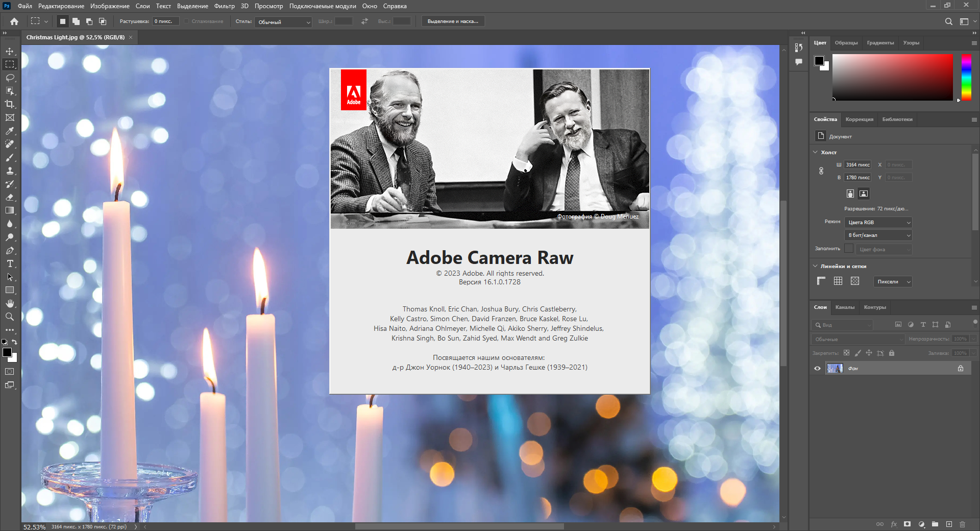Viewport: 980px width, 531px height.
Task: Click the canvas width field showing 3164
Action: coord(857,164)
